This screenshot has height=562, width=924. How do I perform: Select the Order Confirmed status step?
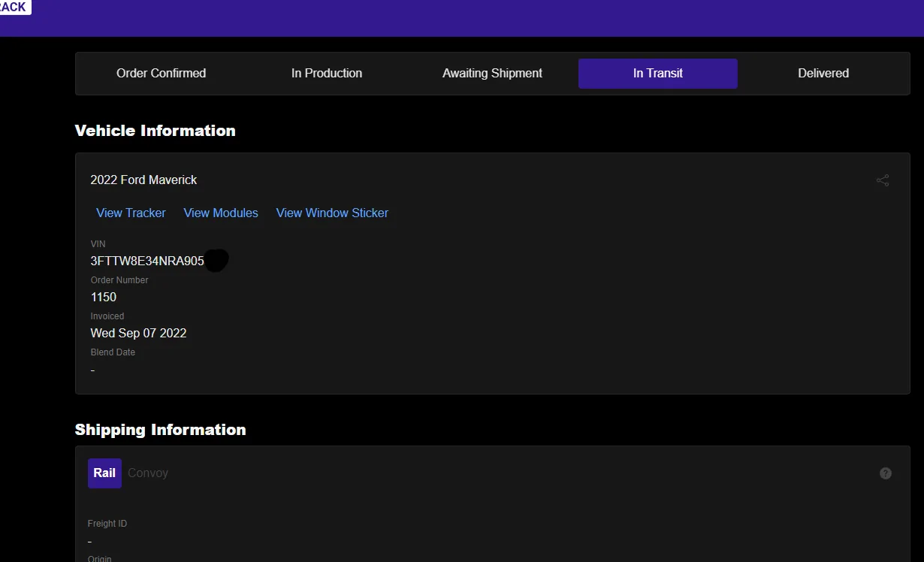coord(161,74)
